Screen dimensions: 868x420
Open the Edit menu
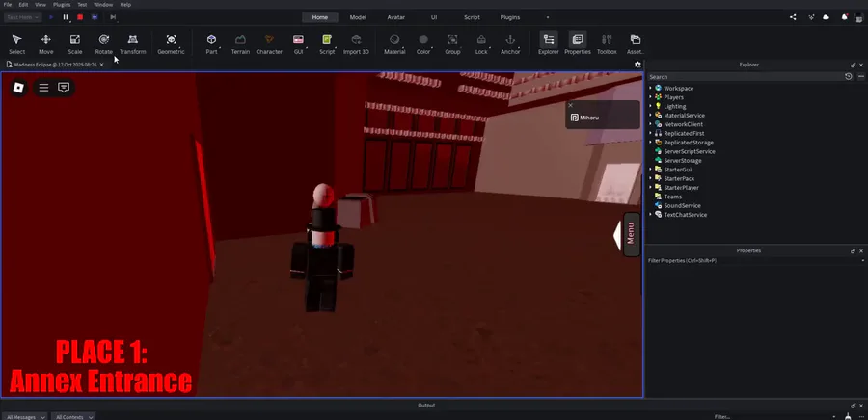click(x=23, y=5)
